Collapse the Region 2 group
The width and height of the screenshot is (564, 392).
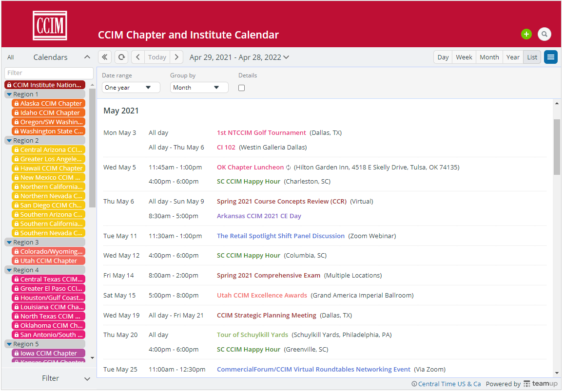coord(8,140)
